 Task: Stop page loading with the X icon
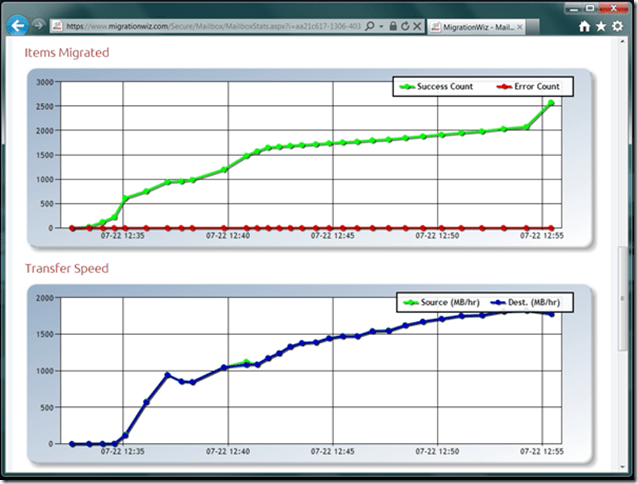(x=417, y=27)
